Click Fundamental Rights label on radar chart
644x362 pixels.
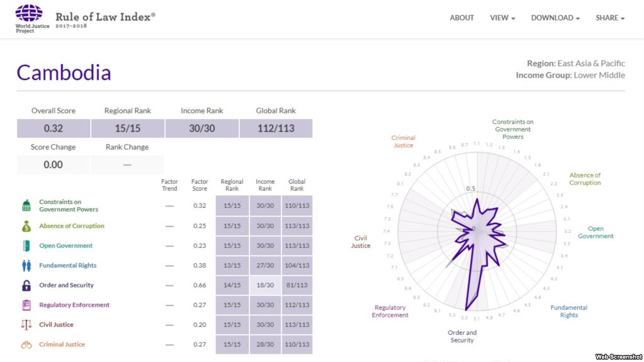point(569,311)
